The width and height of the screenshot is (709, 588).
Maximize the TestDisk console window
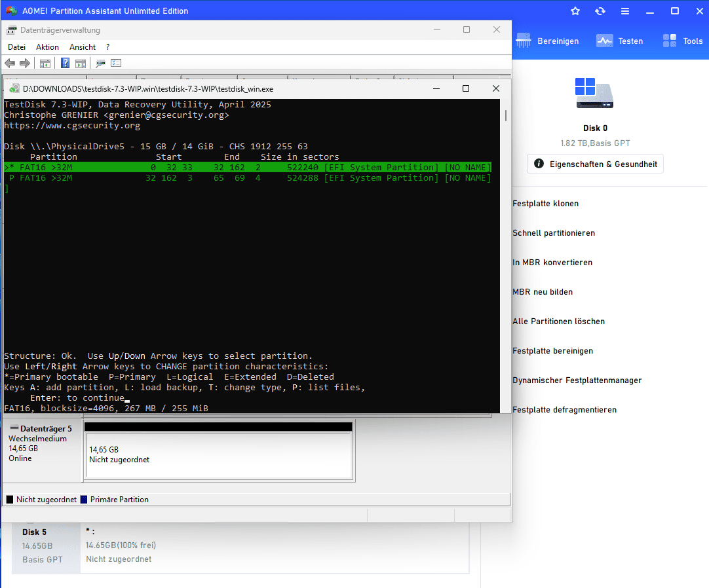466,88
